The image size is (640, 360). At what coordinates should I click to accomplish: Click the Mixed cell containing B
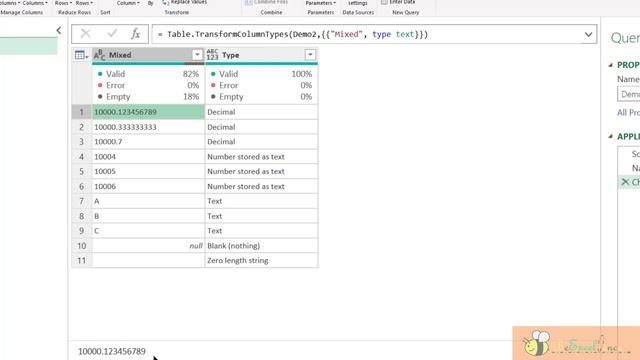(x=148, y=216)
